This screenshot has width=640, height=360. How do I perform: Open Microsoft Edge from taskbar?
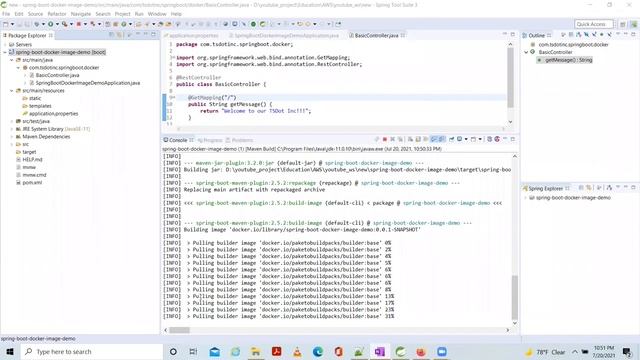318,351
